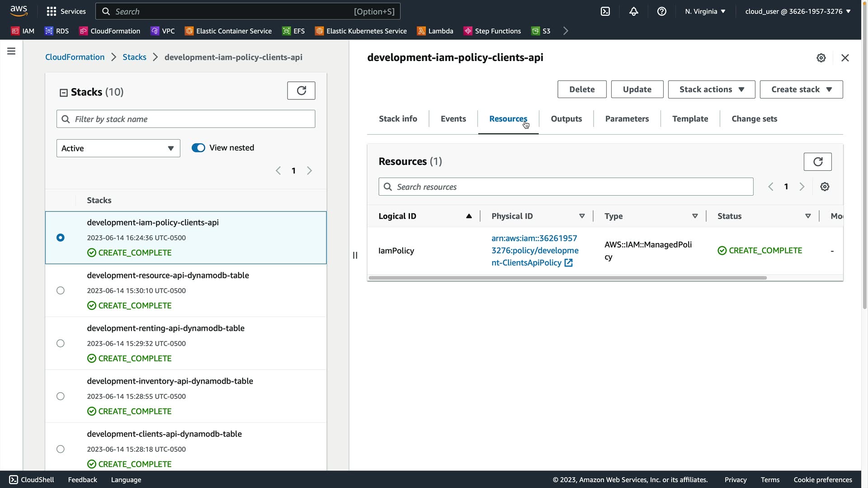
Task: Expand the Stack actions dropdown
Action: (711, 89)
